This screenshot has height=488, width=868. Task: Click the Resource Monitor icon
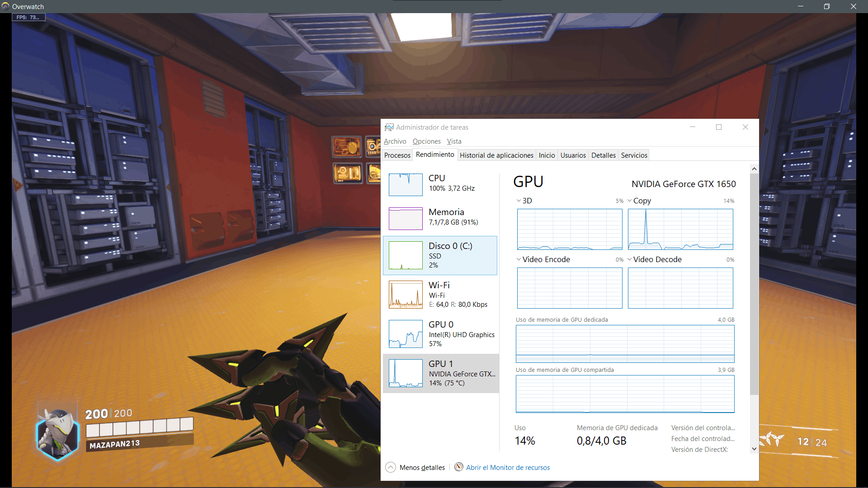coord(458,467)
